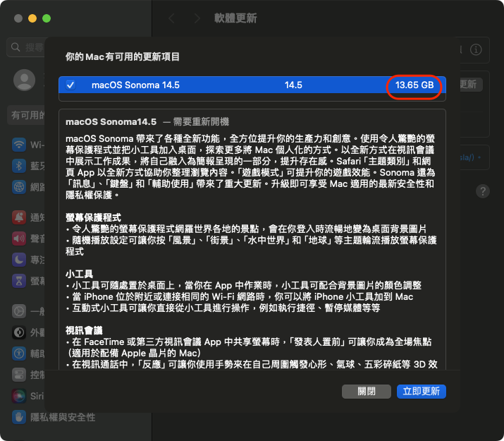Open the Privacy & Security hand icon
Viewport: 504px width, 441px height.
[x=19, y=417]
